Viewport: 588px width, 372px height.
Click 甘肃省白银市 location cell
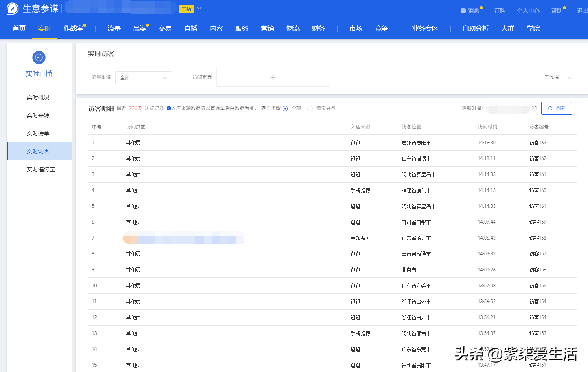[416, 222]
